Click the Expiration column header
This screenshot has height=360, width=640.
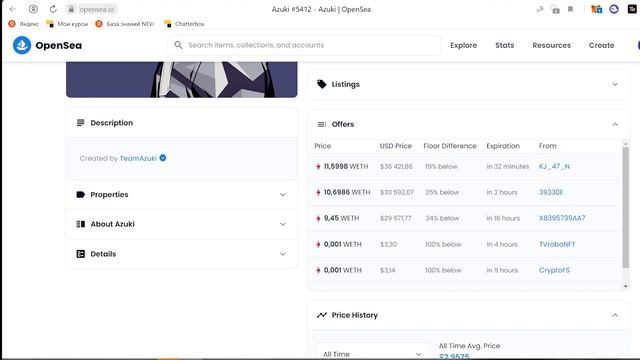(503, 146)
